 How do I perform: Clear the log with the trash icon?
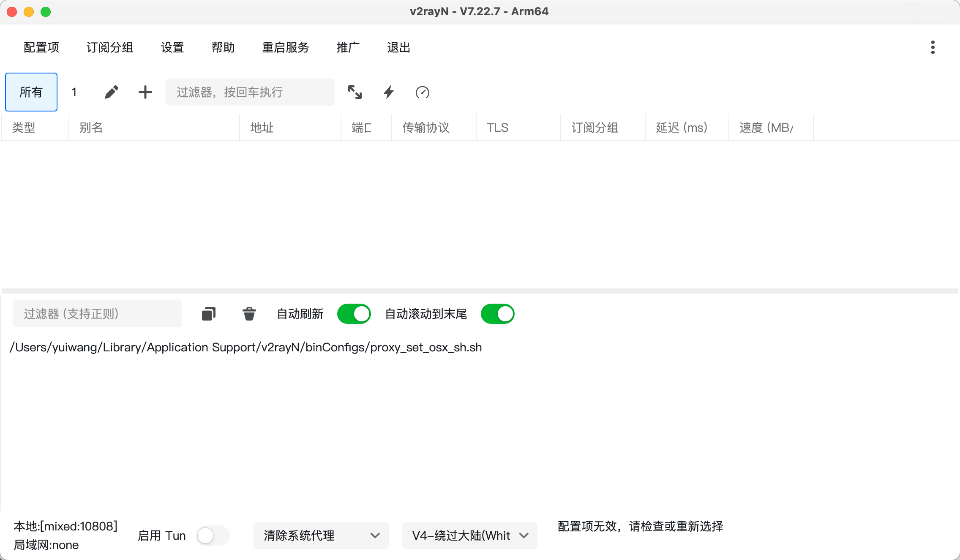pos(249,314)
